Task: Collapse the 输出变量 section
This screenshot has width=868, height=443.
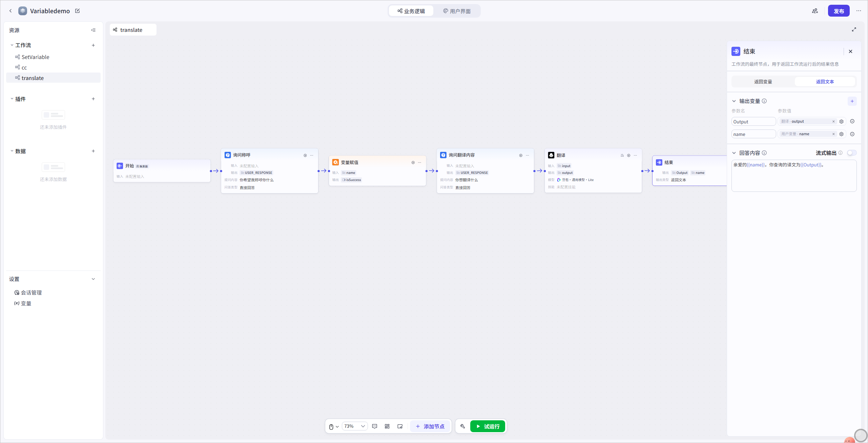Action: [734, 101]
